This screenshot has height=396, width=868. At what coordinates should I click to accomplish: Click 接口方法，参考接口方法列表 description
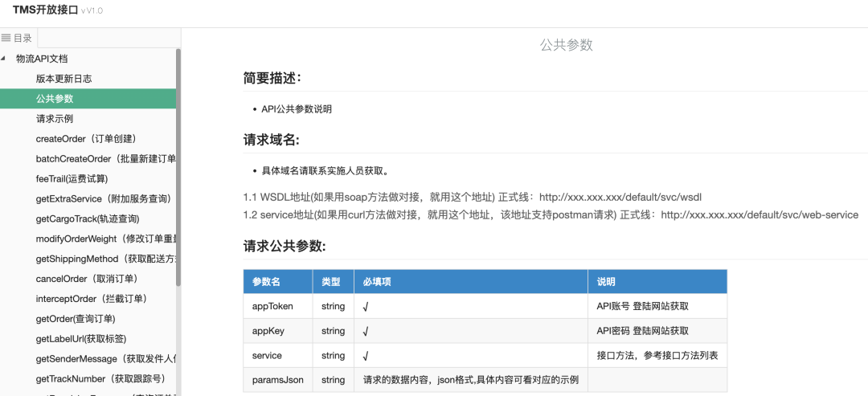coord(657,355)
